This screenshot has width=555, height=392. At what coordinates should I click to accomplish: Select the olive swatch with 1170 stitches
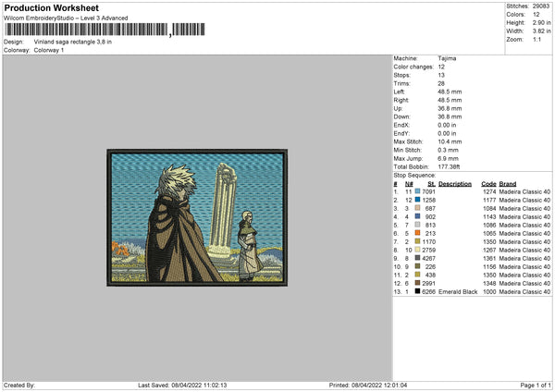click(418, 241)
